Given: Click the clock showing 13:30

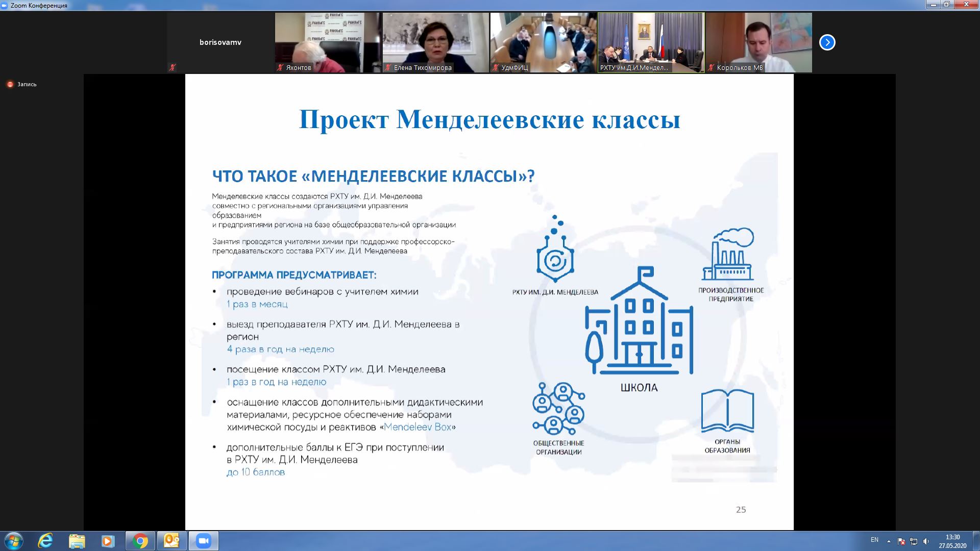Looking at the screenshot, I should pyautogui.click(x=952, y=541).
